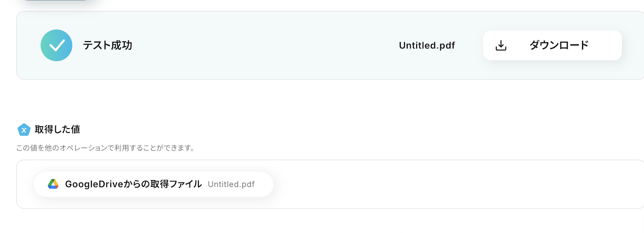Click blank space right of the 取得した値 heading
The height and width of the screenshot is (233, 644).
pyautogui.click(x=322, y=129)
